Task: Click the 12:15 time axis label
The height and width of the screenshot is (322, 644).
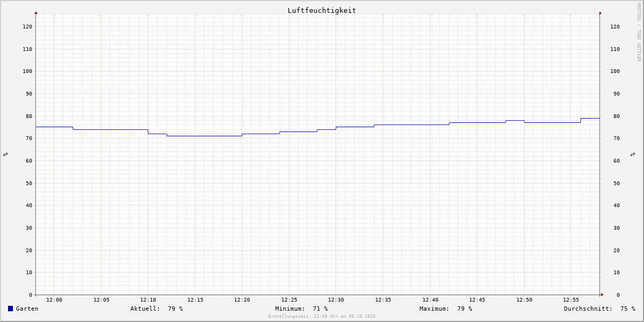Action: point(195,300)
